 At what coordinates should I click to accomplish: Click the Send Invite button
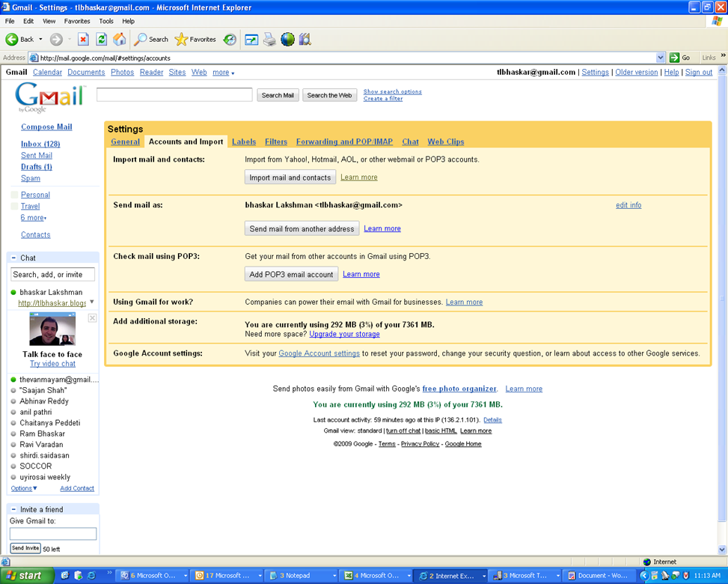25,548
